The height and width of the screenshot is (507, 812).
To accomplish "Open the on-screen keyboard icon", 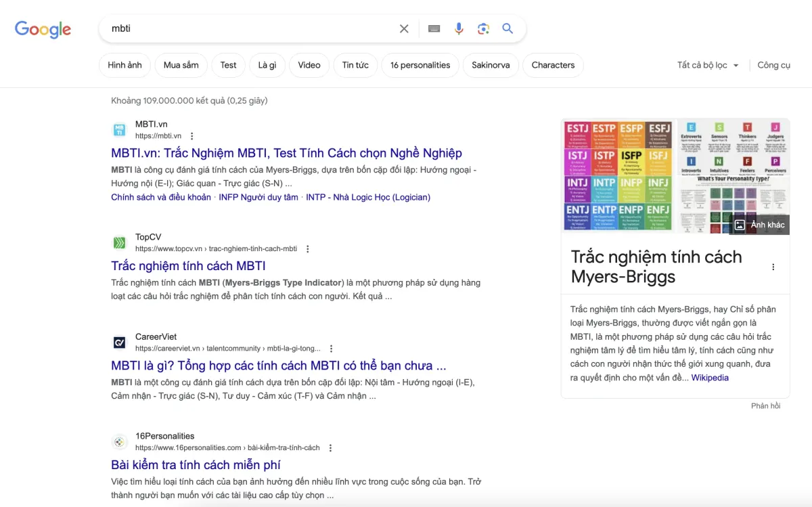I will click(434, 28).
